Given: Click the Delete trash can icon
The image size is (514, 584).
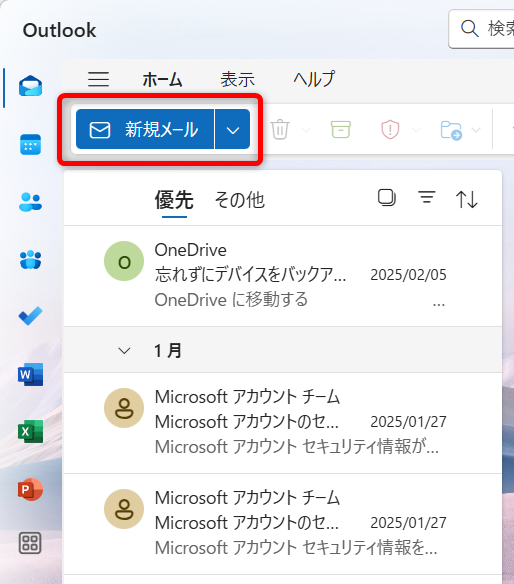Looking at the screenshot, I should click(280, 129).
